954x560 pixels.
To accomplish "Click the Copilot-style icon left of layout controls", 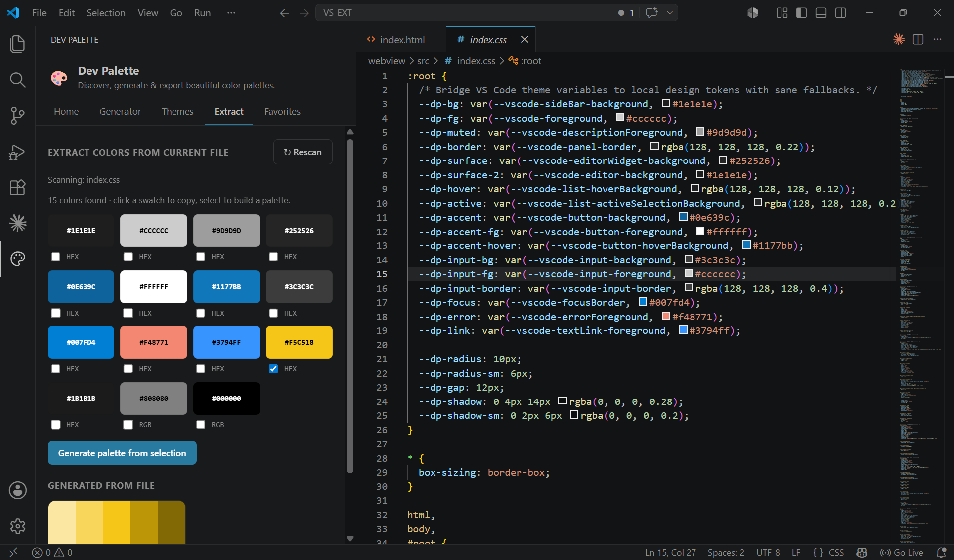I will (753, 13).
